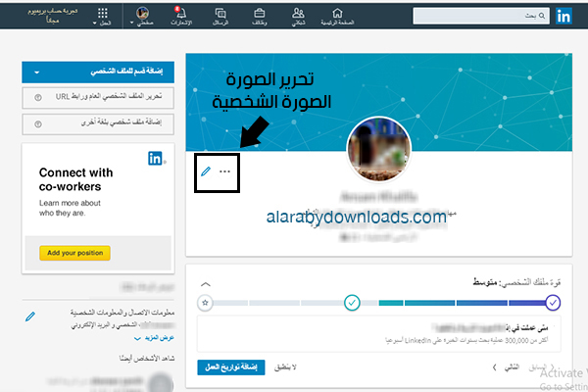Click the 'Contact and personal info' heading
Screen dimensions: 588x392
pyautogui.click(x=122, y=312)
